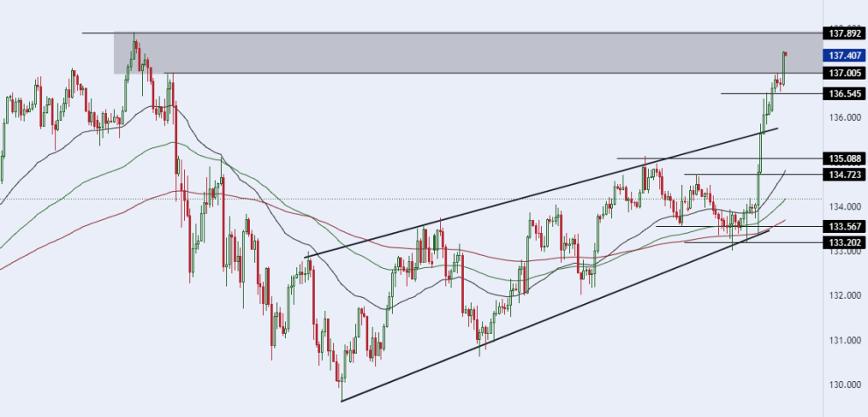Select the horizontal line at 136.545

[x=772, y=94]
